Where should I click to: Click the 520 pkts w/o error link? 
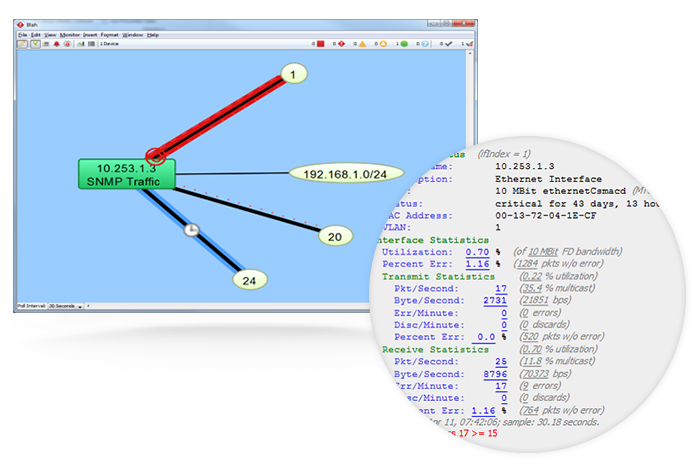(531, 336)
